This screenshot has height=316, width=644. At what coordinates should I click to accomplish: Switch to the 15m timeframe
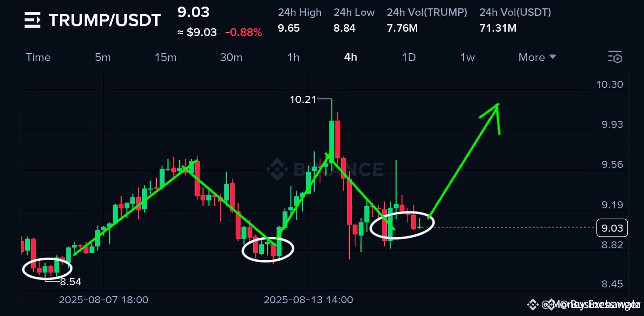[x=165, y=57]
